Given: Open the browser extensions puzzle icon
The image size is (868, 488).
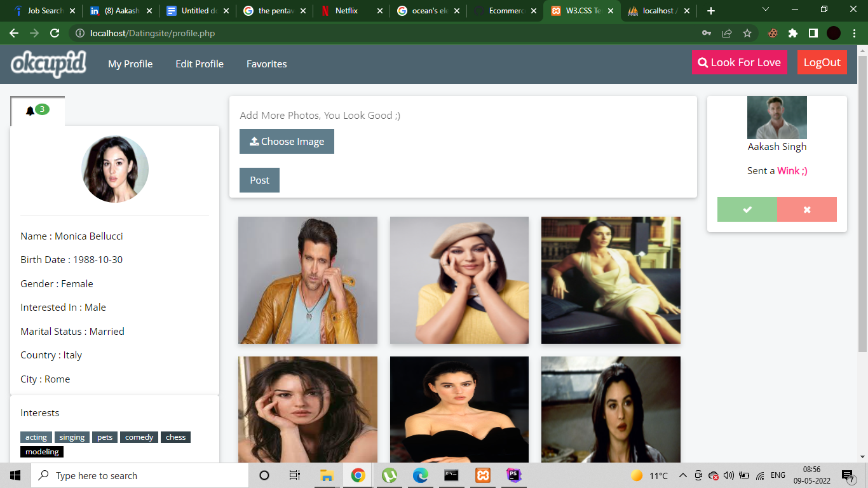Looking at the screenshot, I should [x=793, y=32].
